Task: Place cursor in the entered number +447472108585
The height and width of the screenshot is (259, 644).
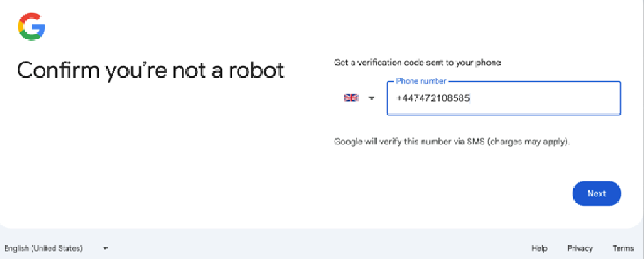Action: click(433, 98)
